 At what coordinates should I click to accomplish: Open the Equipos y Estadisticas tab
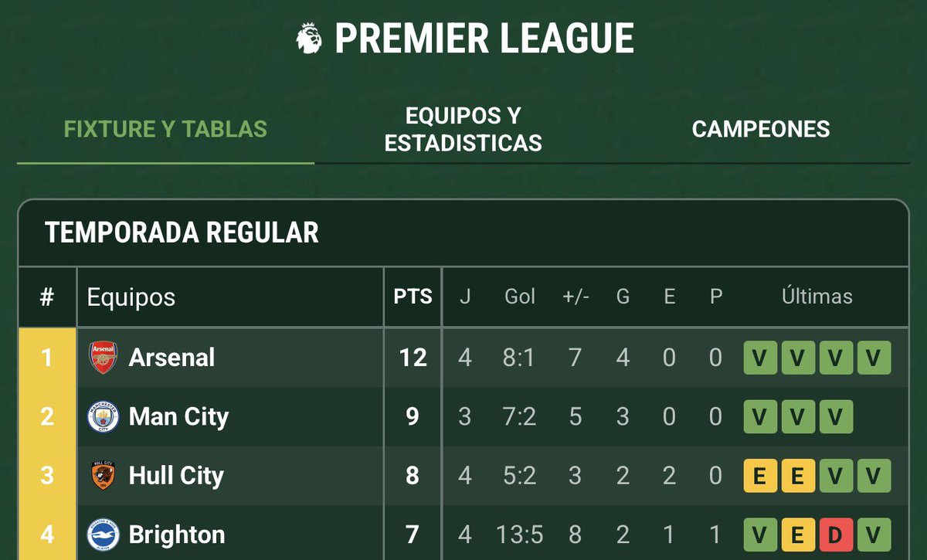click(x=463, y=130)
